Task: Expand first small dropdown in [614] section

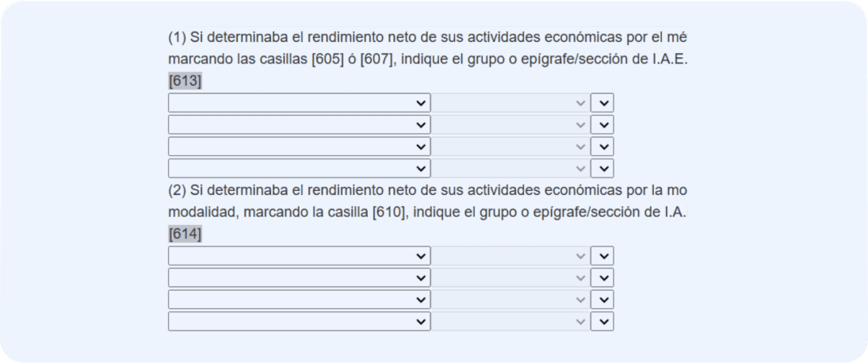Action: tap(602, 256)
